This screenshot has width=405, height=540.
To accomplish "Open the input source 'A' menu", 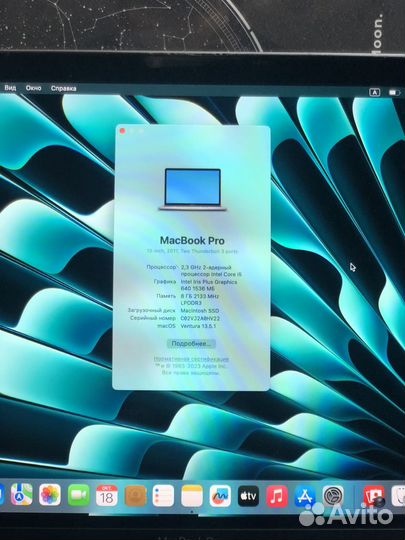I will (x=375, y=92).
